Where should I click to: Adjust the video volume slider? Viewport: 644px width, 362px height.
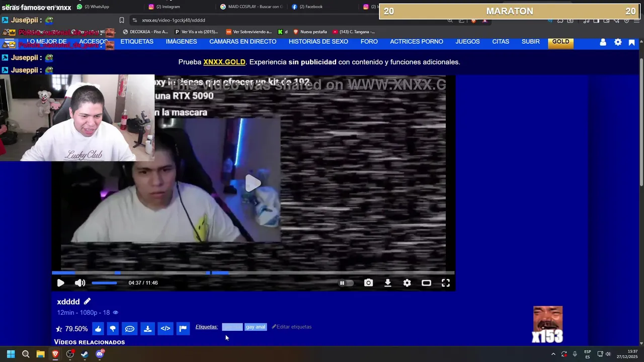(x=104, y=283)
